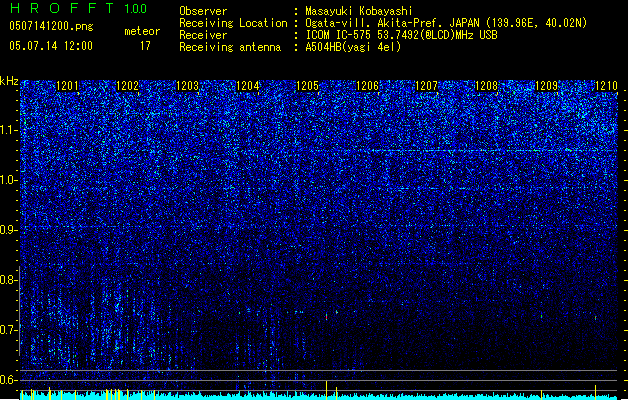Click the 0.8 kHz axis label
629x400 pixels.
[x=8, y=280]
